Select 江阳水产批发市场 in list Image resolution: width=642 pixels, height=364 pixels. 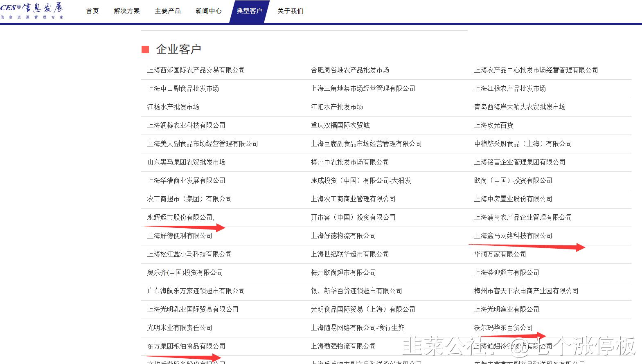pos(337,107)
